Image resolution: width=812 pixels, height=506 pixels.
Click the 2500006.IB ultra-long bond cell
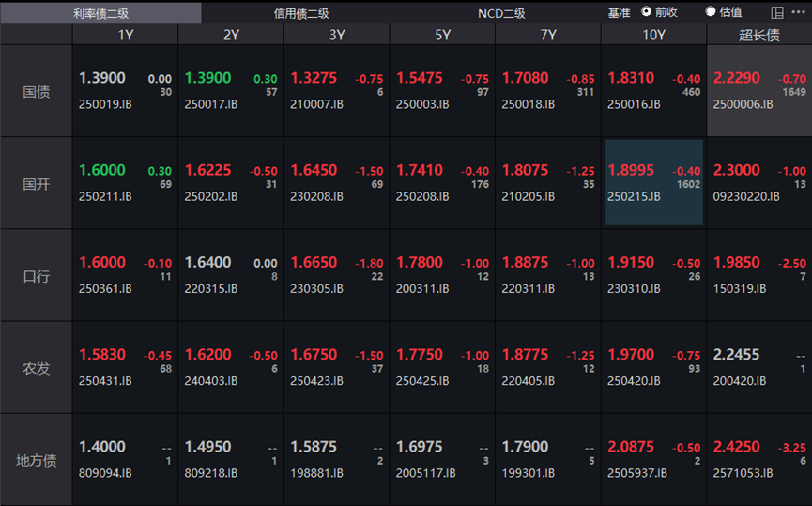click(758, 91)
